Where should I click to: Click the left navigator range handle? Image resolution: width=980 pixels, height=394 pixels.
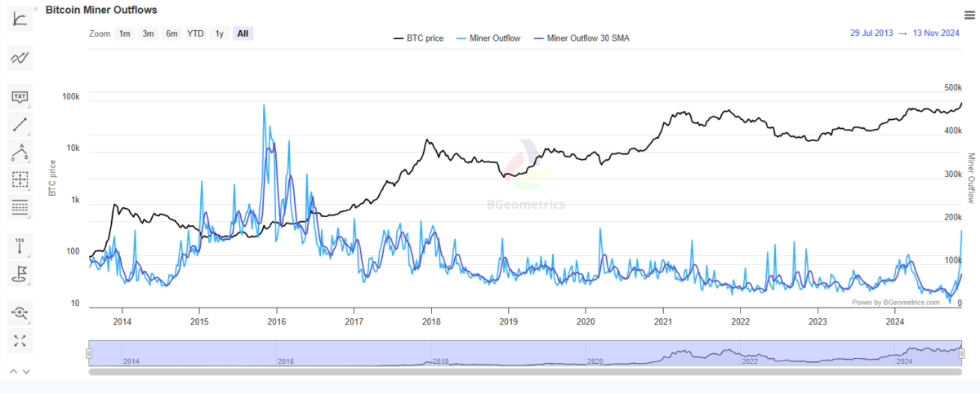[x=89, y=353]
